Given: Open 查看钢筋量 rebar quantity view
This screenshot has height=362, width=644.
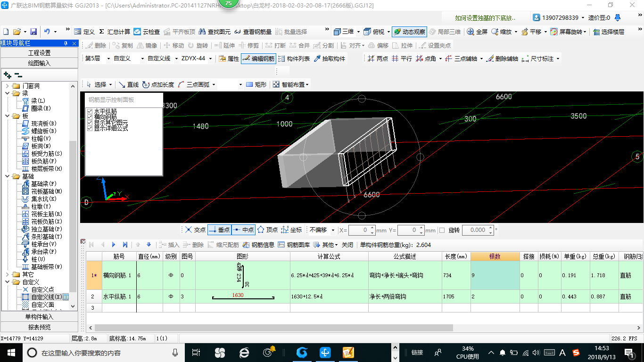Looking at the screenshot, I should pos(253,32).
